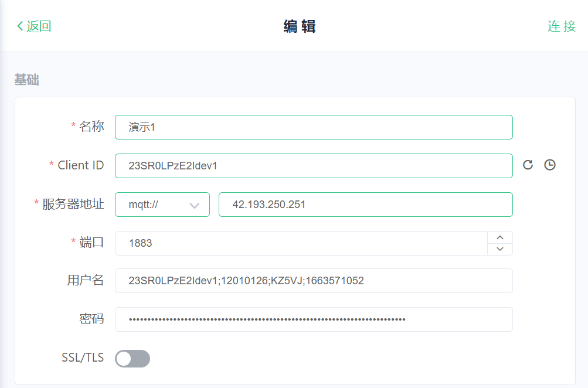Select the server address field 42.193.250.251
Viewport: 588px width, 388px height.
coord(365,205)
